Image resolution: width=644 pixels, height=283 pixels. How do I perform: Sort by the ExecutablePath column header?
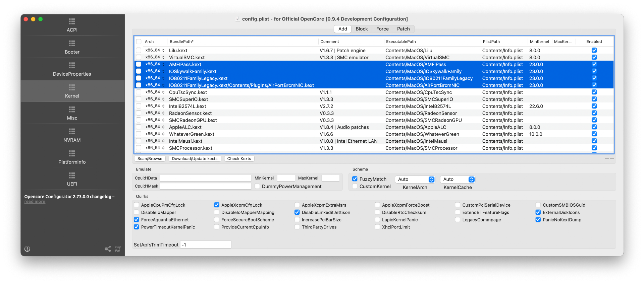[x=432, y=42]
